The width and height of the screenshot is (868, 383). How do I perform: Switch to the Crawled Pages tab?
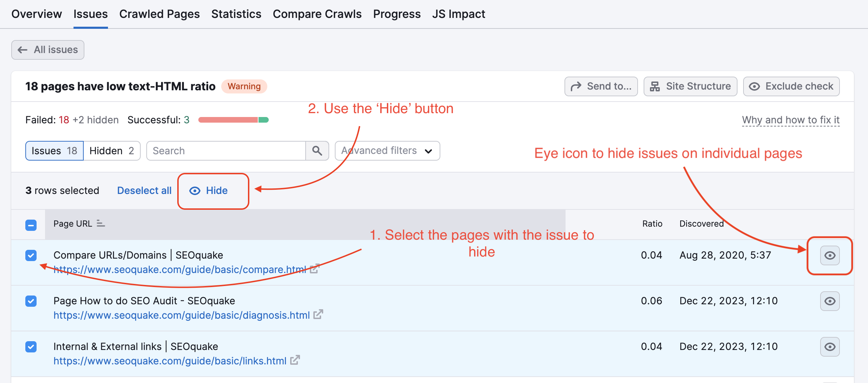tap(160, 14)
